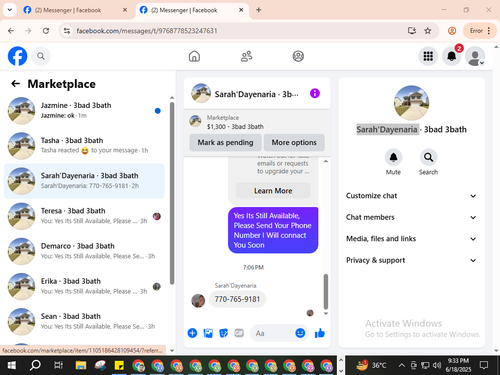Expand Privacy & support section
This screenshot has height=375, width=500.
tap(411, 260)
